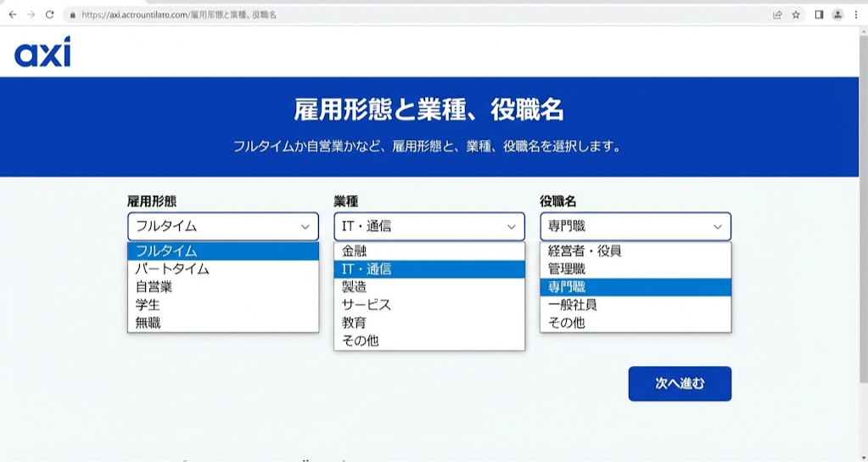The height and width of the screenshot is (462, 868).
Task: Reload the page with refresh icon
Action: click(x=50, y=14)
